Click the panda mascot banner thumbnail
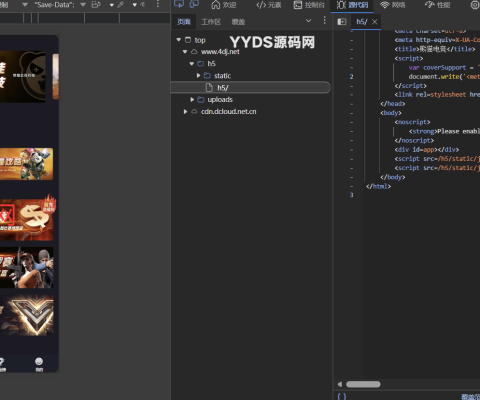The width and height of the screenshot is (480, 400). (23, 76)
